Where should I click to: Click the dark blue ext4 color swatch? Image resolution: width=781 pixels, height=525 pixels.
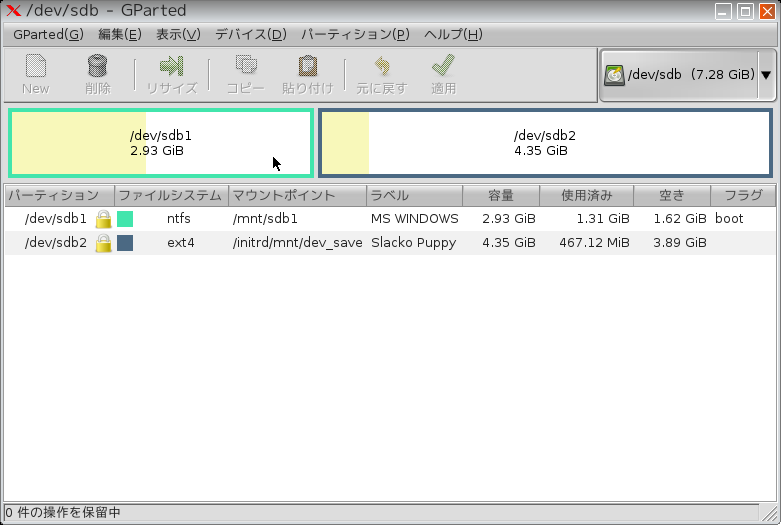[125, 243]
